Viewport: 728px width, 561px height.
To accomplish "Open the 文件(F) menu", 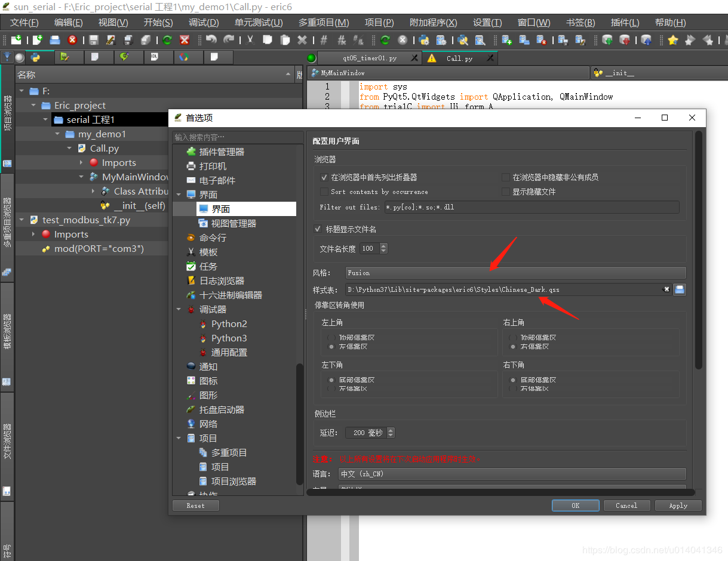I will tap(24, 23).
